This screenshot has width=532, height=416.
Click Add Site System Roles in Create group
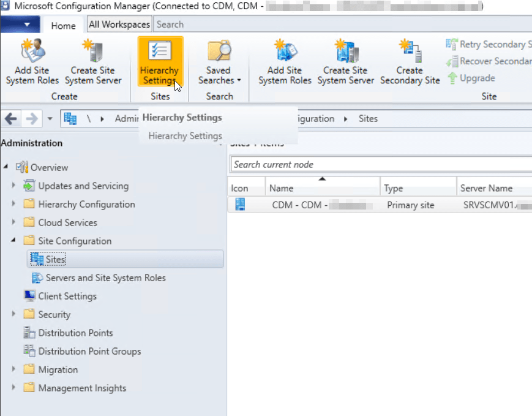click(32, 61)
